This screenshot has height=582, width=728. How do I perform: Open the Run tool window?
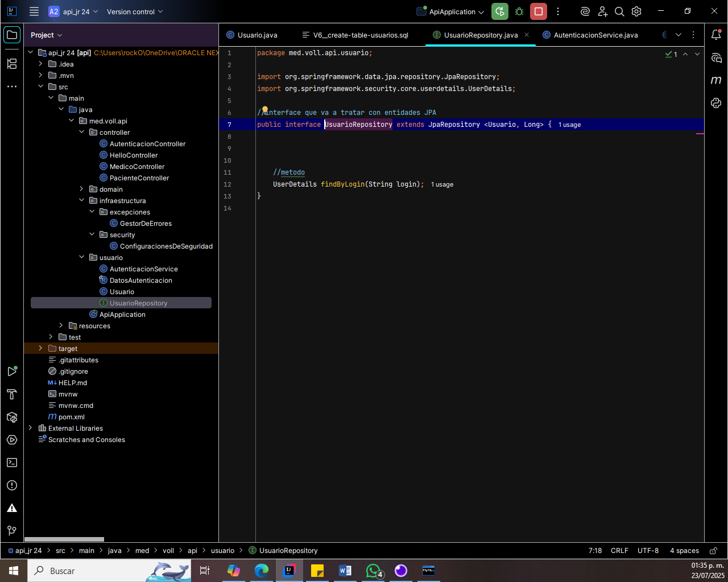pyautogui.click(x=12, y=372)
